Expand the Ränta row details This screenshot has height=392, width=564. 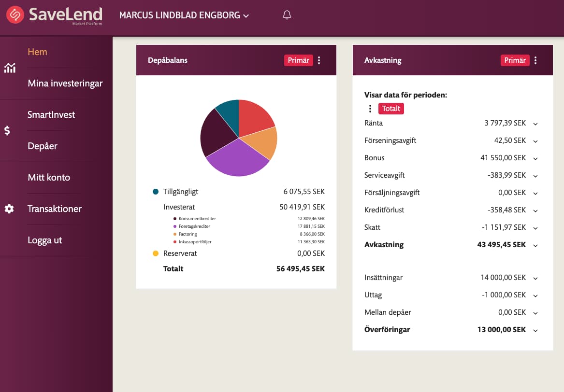coord(535,124)
